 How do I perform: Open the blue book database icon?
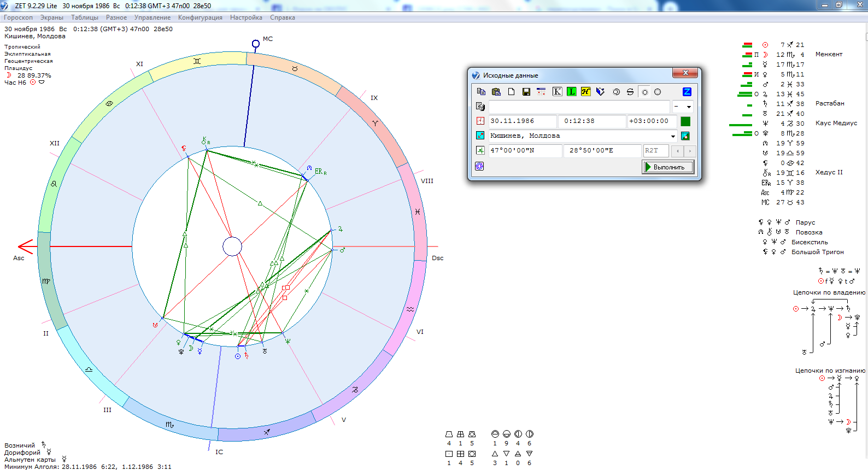pyautogui.click(x=600, y=92)
